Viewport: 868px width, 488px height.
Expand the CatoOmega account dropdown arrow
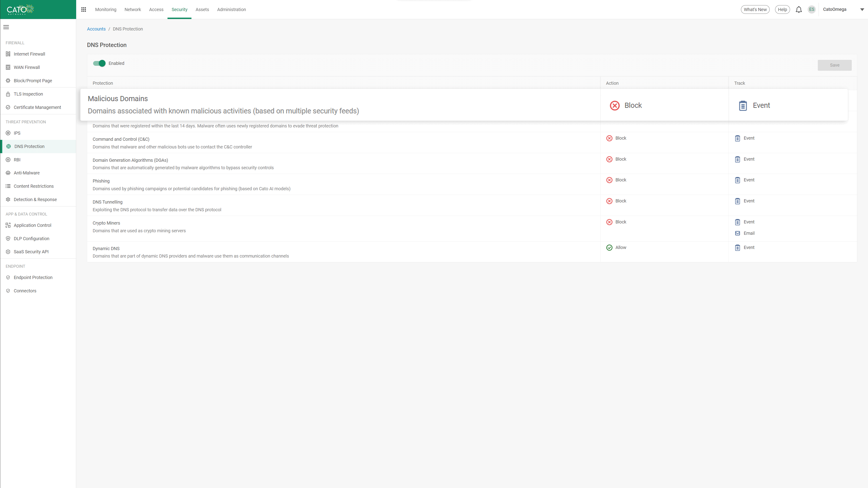click(x=862, y=9)
